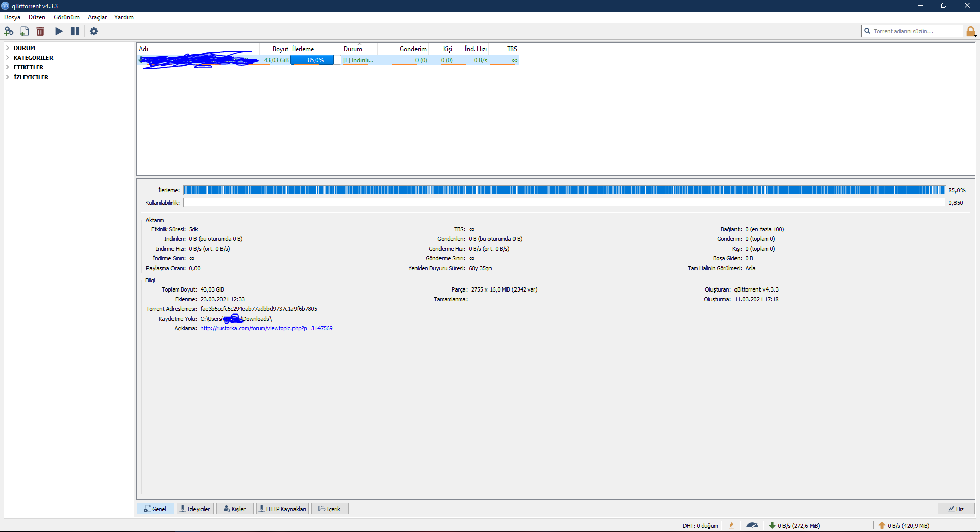Pause the torrent with the pause icon

tap(75, 31)
